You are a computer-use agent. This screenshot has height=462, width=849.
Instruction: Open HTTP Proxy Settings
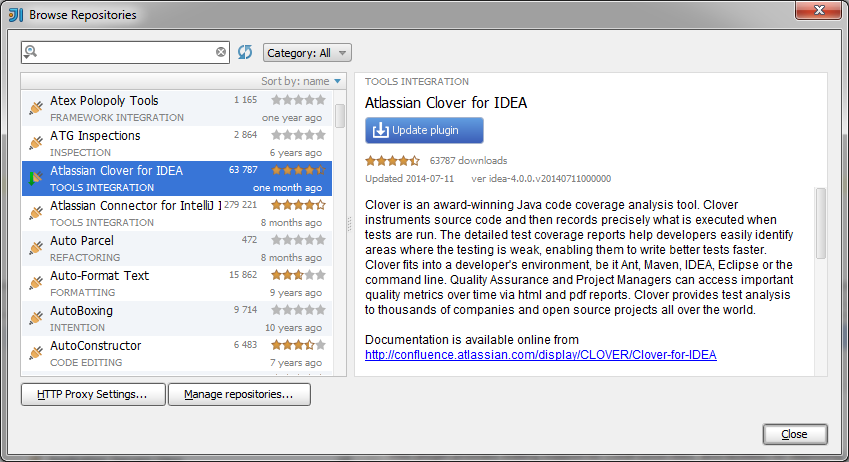(92, 395)
